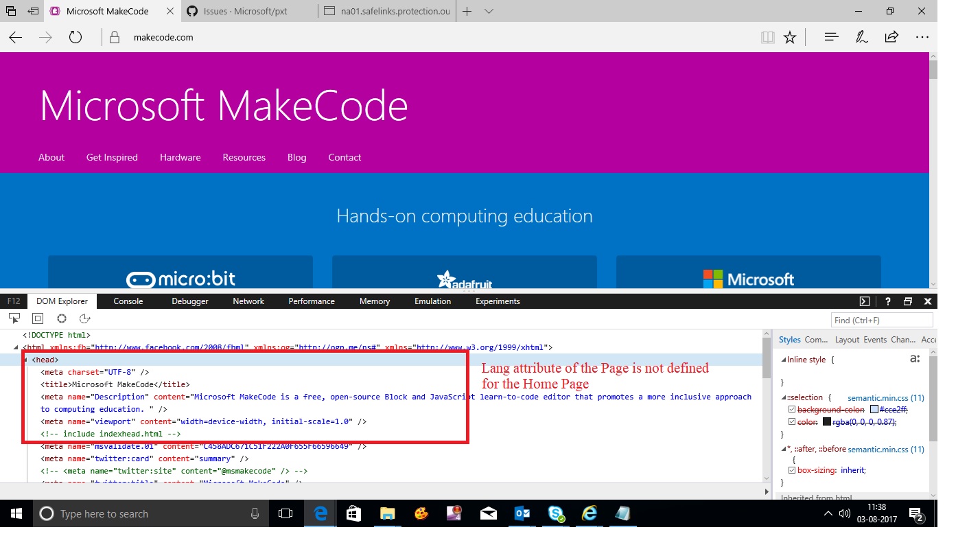Switch to the Console tab

tap(128, 301)
